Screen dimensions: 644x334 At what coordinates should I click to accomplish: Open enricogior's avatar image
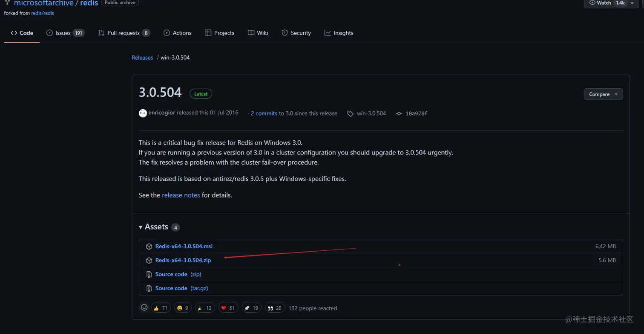(143, 113)
